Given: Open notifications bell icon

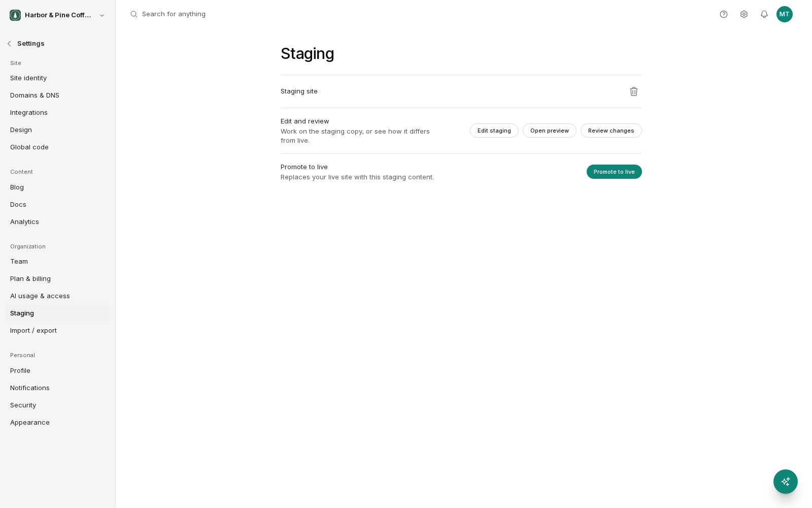Looking at the screenshot, I should (764, 14).
